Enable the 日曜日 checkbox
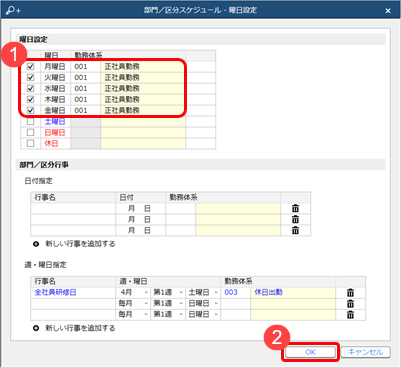This screenshot has width=401, height=368. tap(30, 132)
